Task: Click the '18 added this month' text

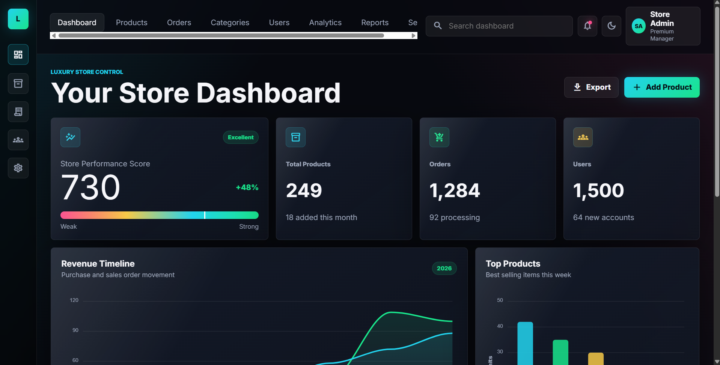Action: pos(321,218)
